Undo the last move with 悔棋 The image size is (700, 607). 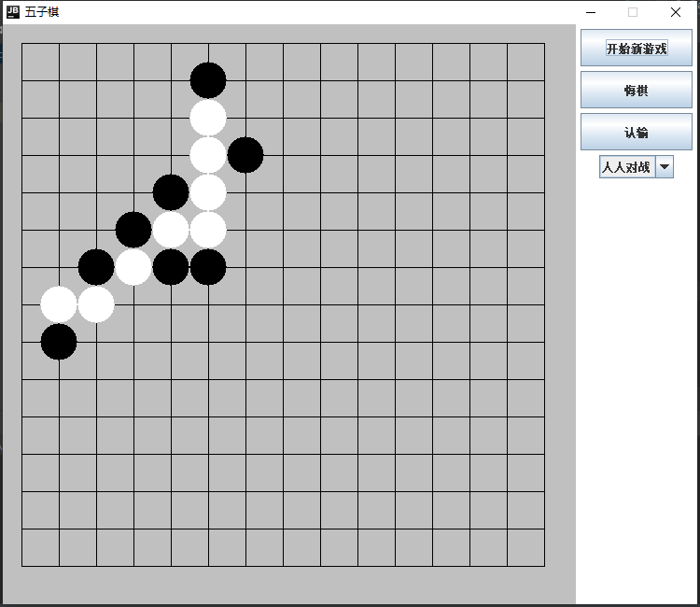coord(636,91)
